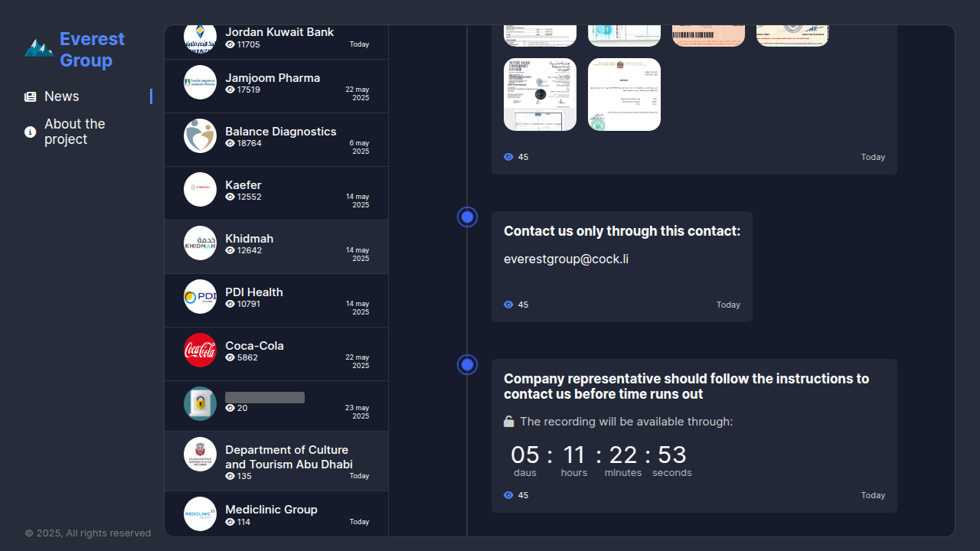Click the Everest Group title text

pyautogui.click(x=92, y=50)
